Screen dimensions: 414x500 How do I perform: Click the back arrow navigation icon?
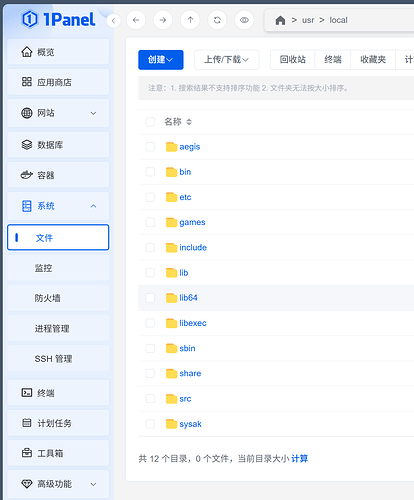(x=136, y=20)
